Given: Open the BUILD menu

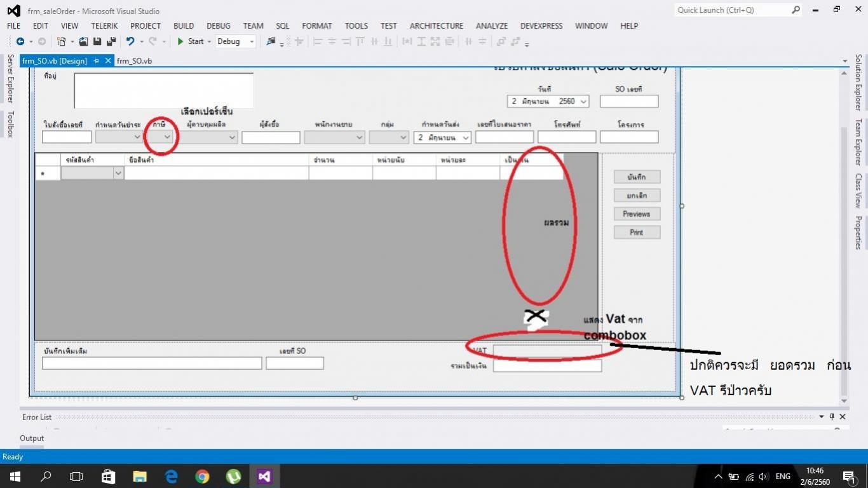Looking at the screenshot, I should [x=184, y=26].
